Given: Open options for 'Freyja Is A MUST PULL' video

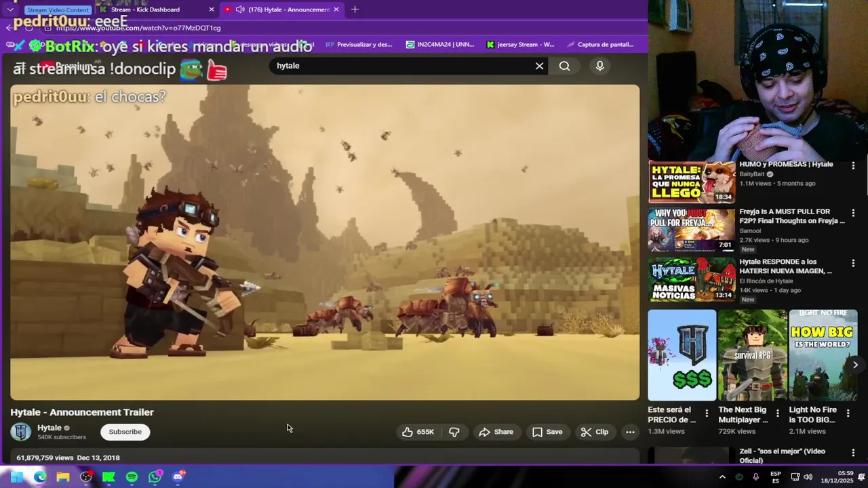Looking at the screenshot, I should pyautogui.click(x=853, y=213).
